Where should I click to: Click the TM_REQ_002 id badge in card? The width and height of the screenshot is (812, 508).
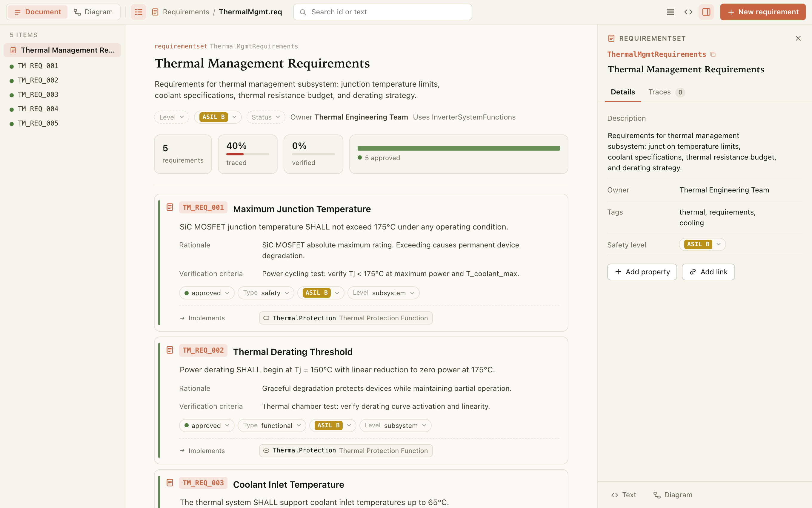(x=203, y=351)
